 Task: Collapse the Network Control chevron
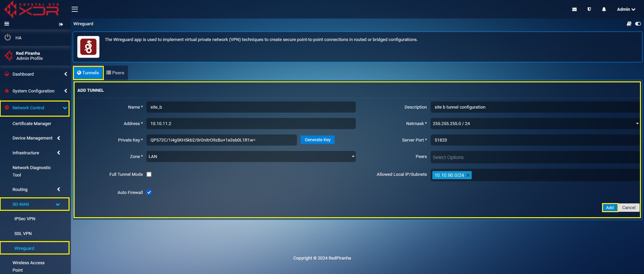coord(65,108)
